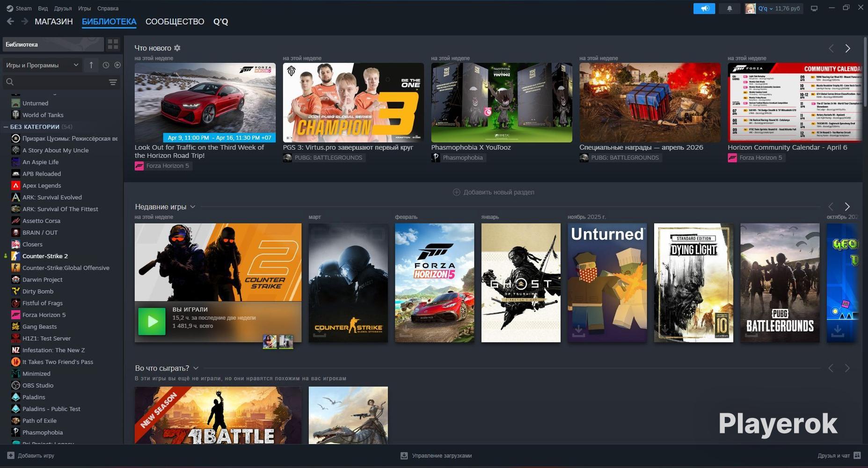Viewport: 868px width, 468px height.
Task: Click the Infestation: The New Z icon
Action: 15,350
